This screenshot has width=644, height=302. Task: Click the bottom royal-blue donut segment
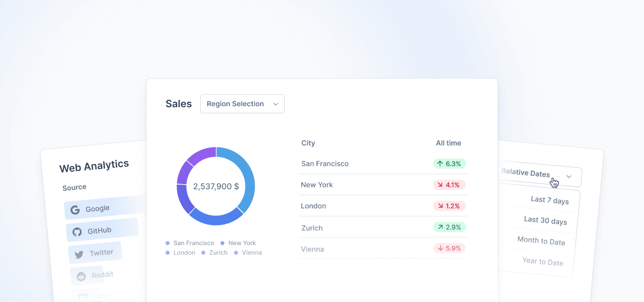(x=217, y=218)
